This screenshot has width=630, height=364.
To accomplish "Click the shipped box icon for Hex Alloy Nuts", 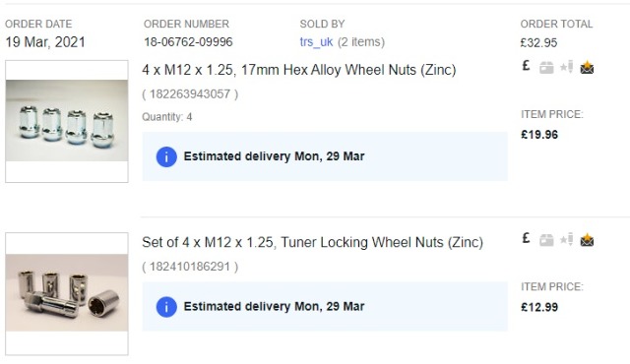I will 546,68.
